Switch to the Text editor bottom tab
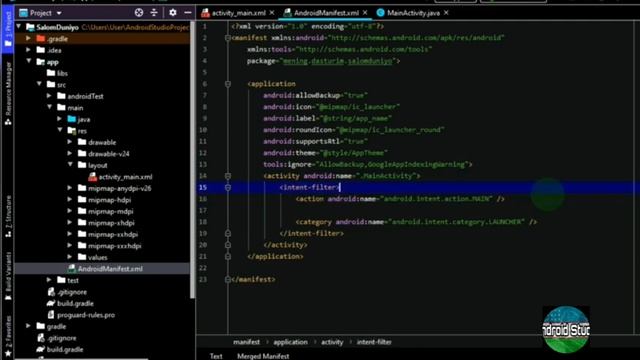 pyautogui.click(x=216, y=356)
